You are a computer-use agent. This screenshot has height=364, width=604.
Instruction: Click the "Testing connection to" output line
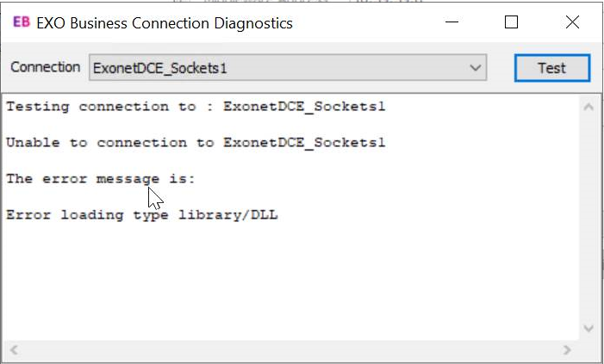196,107
